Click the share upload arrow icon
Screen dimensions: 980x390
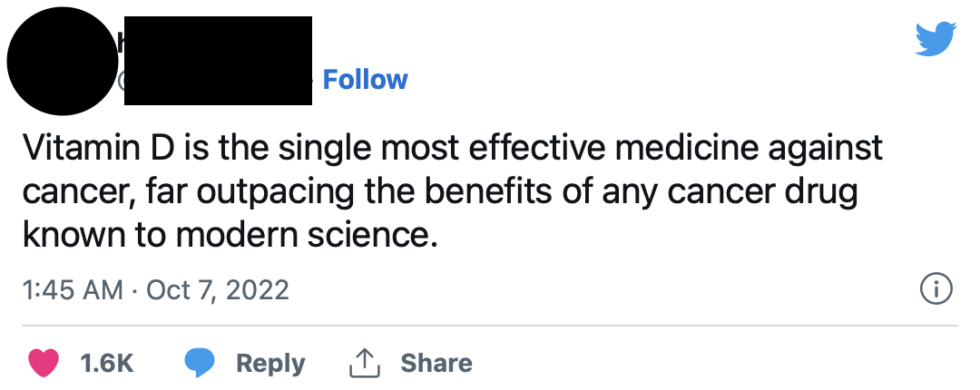[x=363, y=363]
